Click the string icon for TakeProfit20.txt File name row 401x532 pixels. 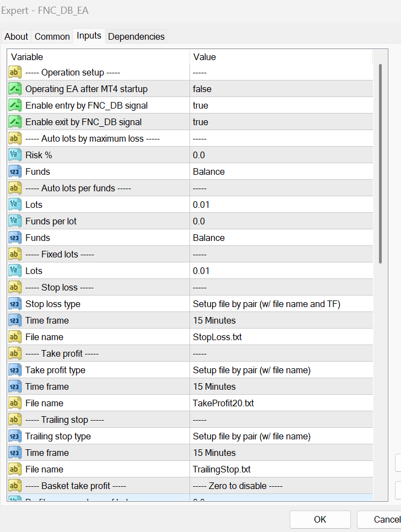pyautogui.click(x=14, y=403)
